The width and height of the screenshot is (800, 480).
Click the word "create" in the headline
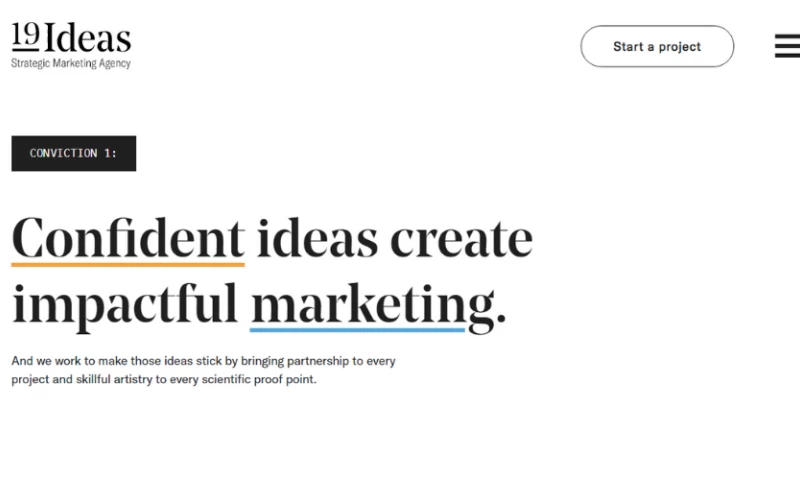click(x=461, y=238)
